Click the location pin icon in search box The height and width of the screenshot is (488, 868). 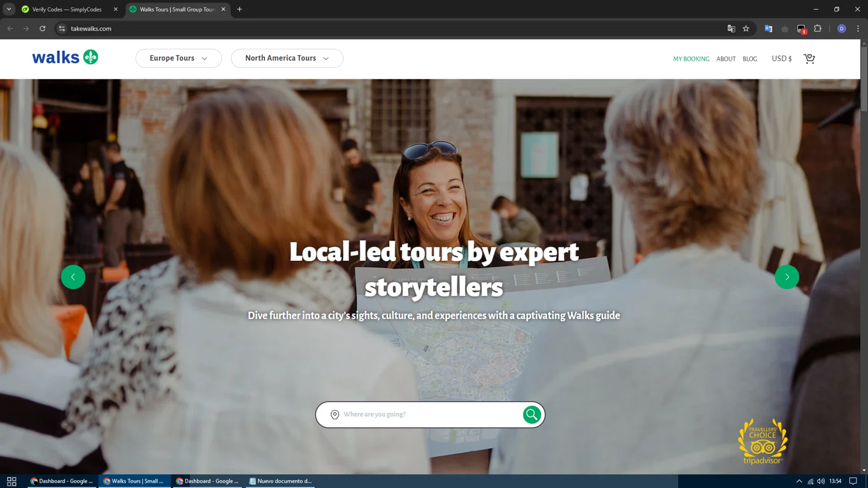[334, 415]
